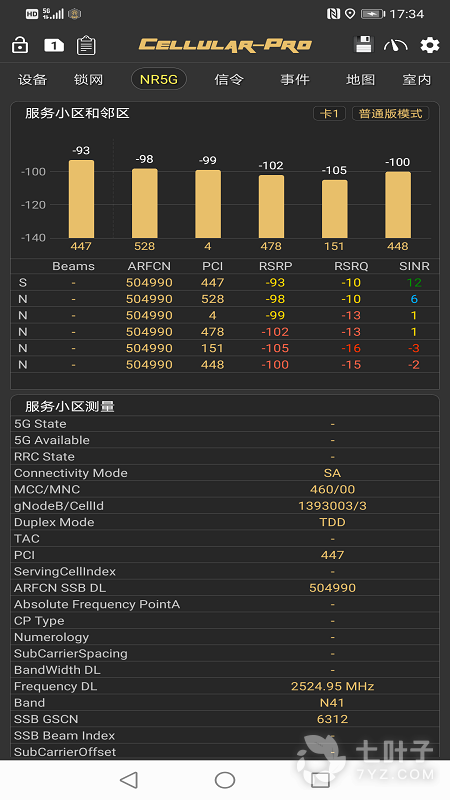
Task: Tap the lock icon in top bar
Action: (20, 45)
